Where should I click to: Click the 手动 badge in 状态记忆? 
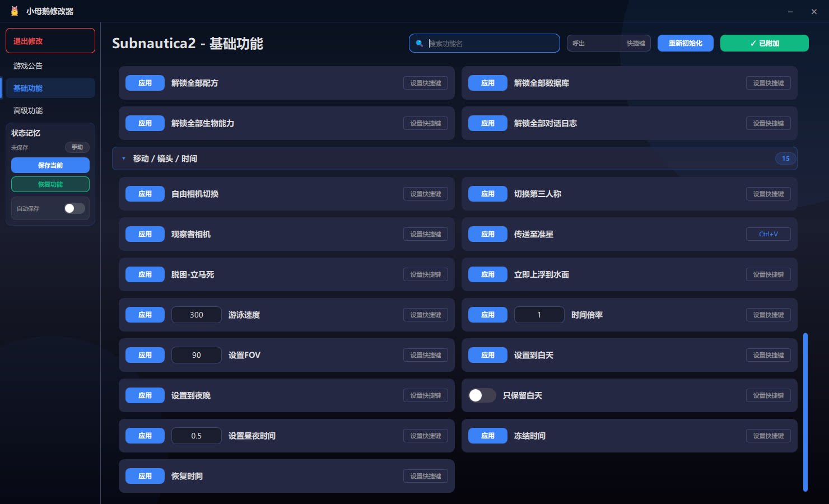click(x=77, y=147)
